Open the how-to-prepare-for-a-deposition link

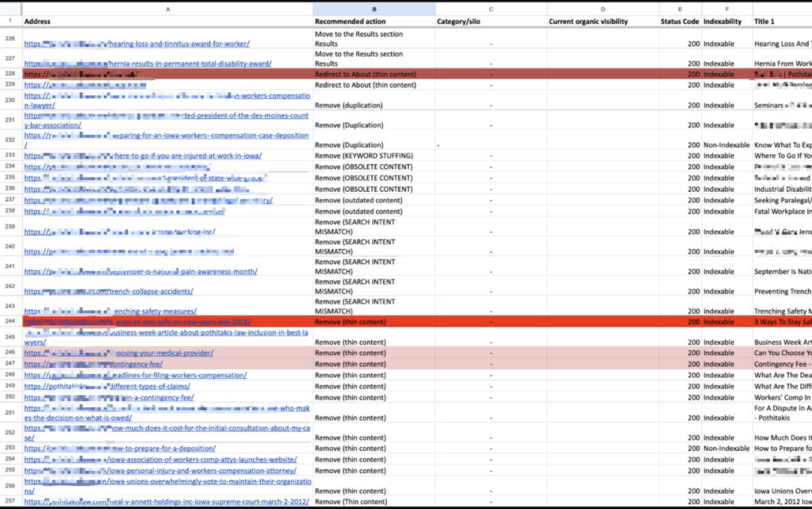120,449
